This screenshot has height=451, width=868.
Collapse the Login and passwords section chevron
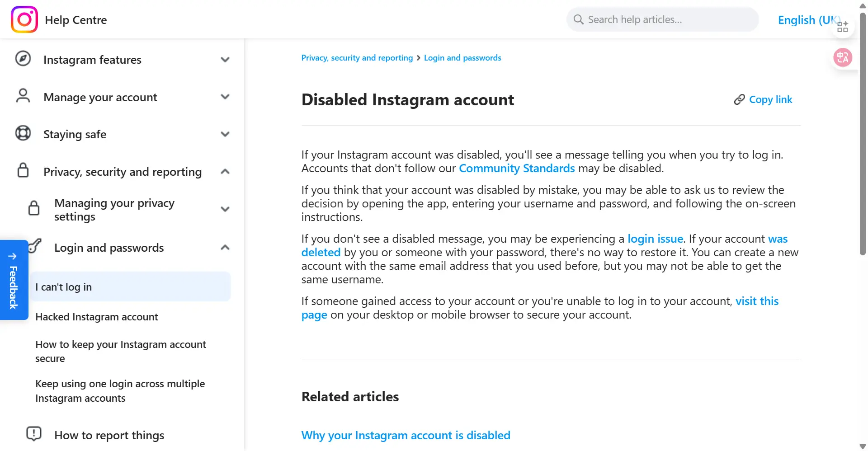coord(225,247)
